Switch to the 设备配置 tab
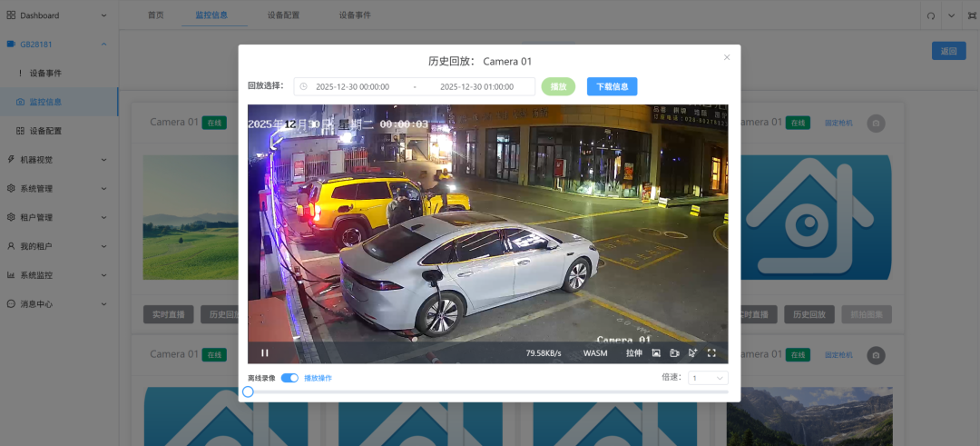The height and width of the screenshot is (446, 980). [283, 15]
